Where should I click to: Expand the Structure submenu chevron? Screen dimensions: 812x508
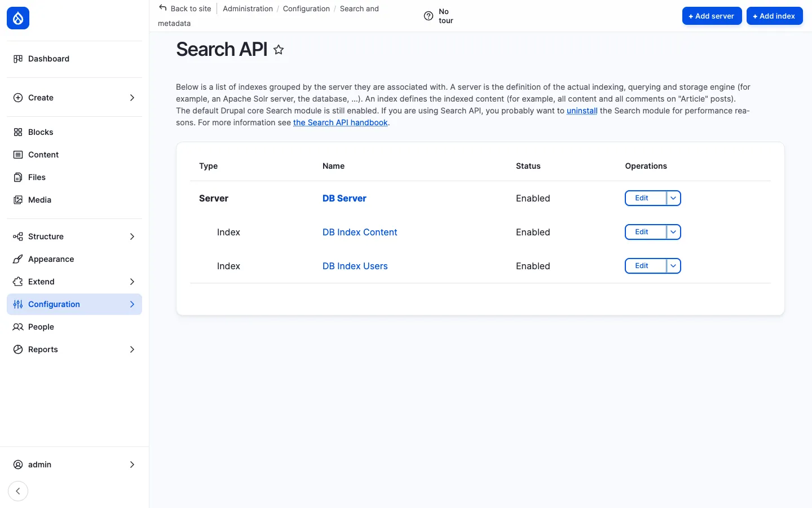tap(132, 237)
